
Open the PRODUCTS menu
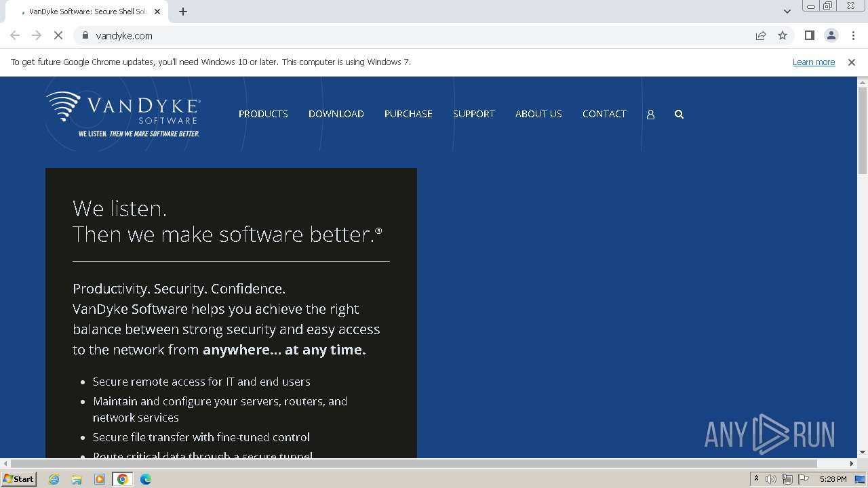point(263,114)
